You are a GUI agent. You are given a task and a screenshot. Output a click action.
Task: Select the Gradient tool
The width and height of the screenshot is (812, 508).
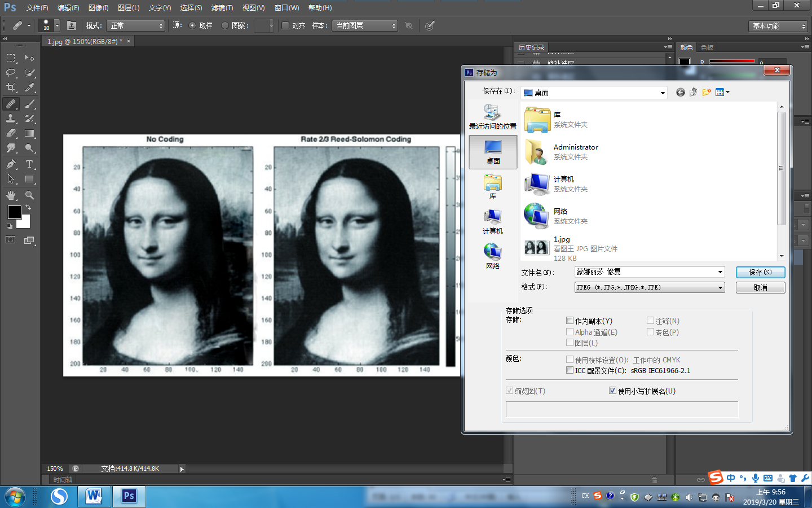point(29,133)
